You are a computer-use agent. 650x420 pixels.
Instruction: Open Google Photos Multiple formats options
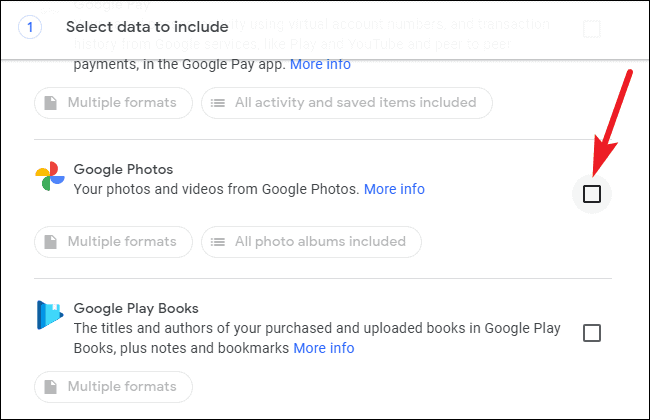tap(114, 242)
